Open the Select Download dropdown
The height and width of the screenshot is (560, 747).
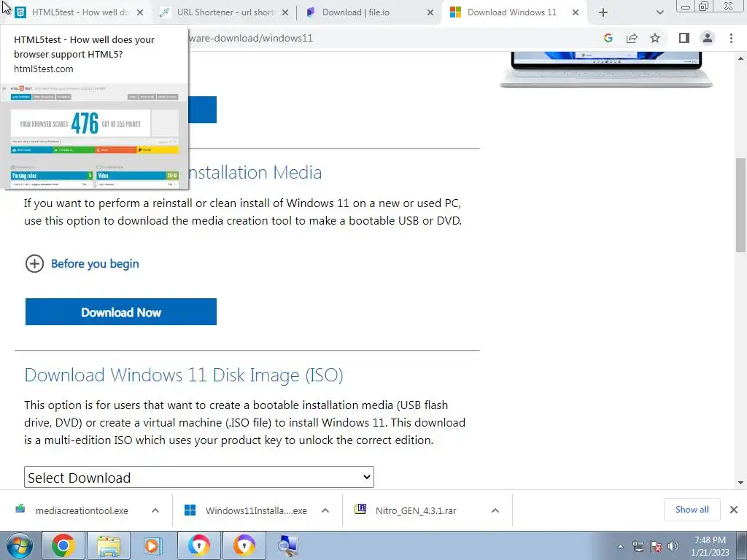point(199,477)
